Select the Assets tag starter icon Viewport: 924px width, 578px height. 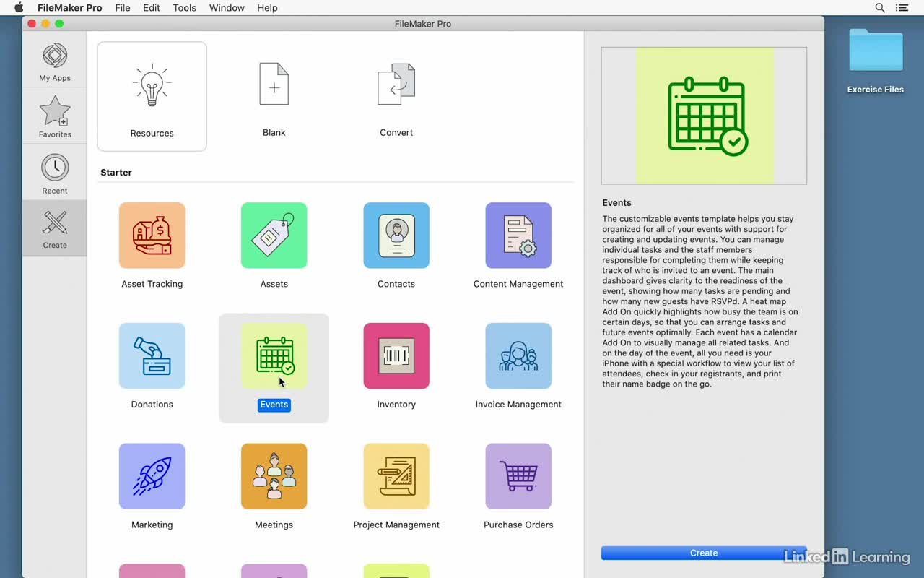click(x=274, y=236)
